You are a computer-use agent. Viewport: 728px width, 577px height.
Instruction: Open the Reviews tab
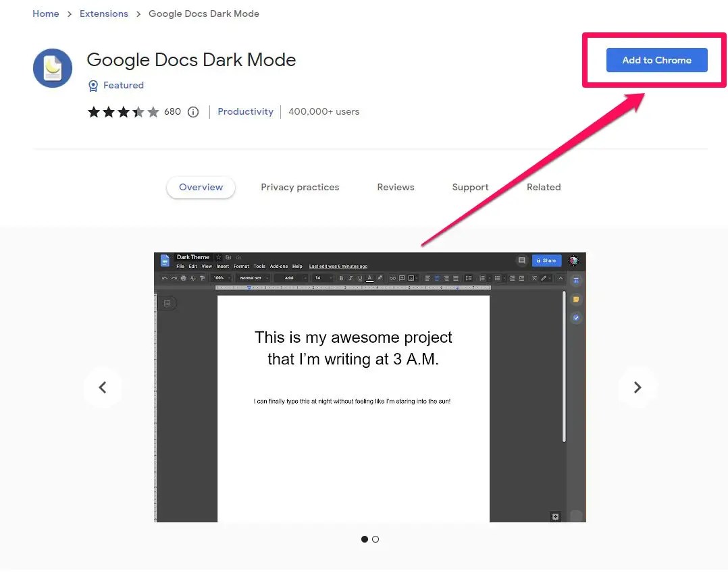[x=396, y=187]
